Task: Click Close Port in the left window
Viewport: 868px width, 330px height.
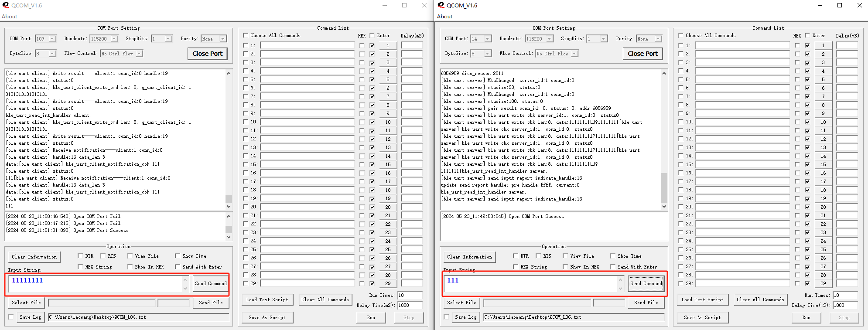Action: 207,54
